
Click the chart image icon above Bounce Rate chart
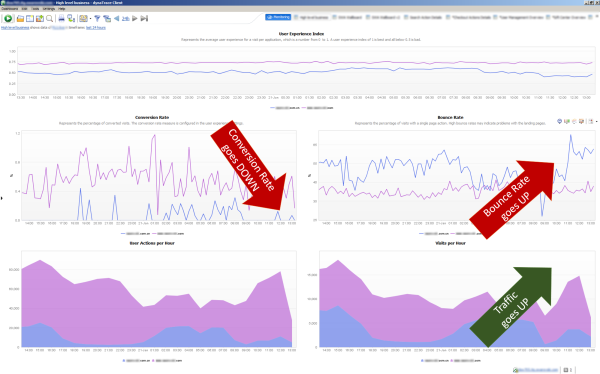(x=581, y=121)
